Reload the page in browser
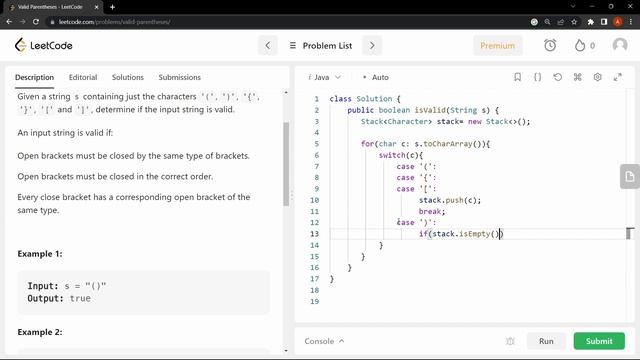The height and width of the screenshot is (360, 640). pyautogui.click(x=36, y=22)
